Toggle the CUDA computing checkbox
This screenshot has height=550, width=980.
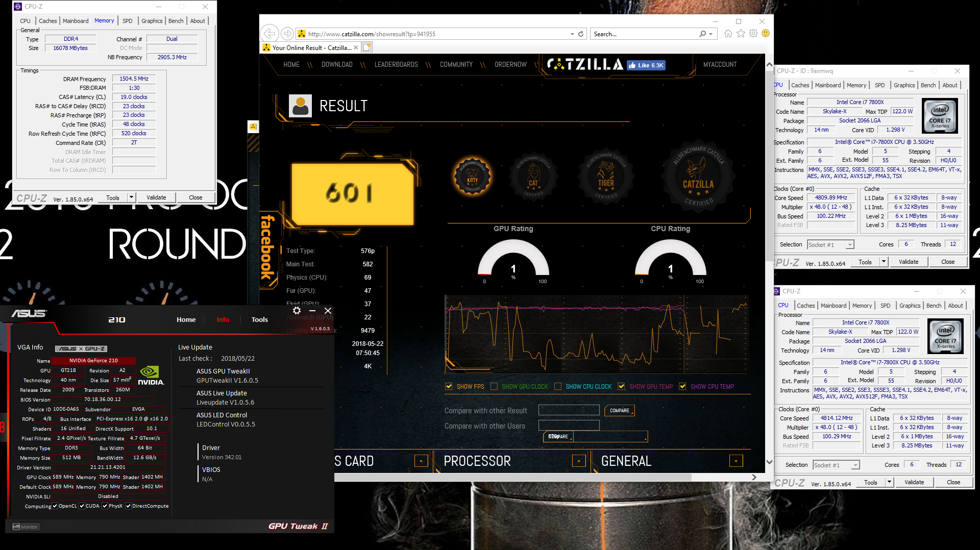pyautogui.click(x=82, y=506)
